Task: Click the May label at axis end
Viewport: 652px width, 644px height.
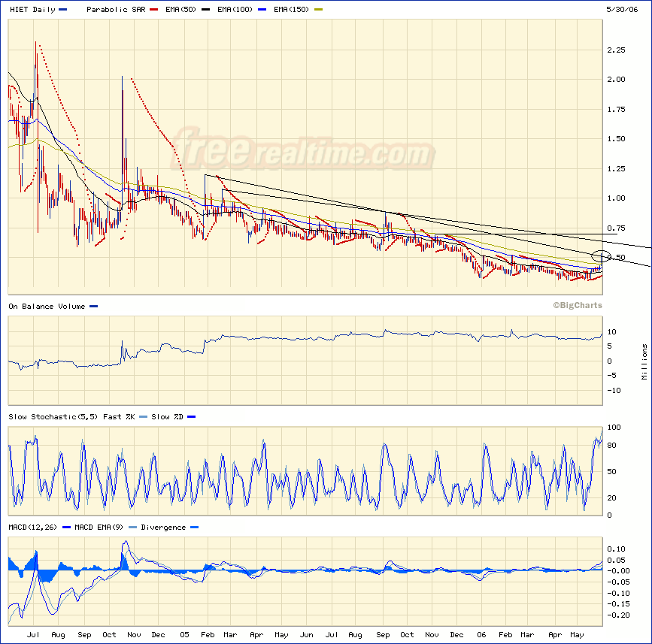Action: click(x=577, y=634)
